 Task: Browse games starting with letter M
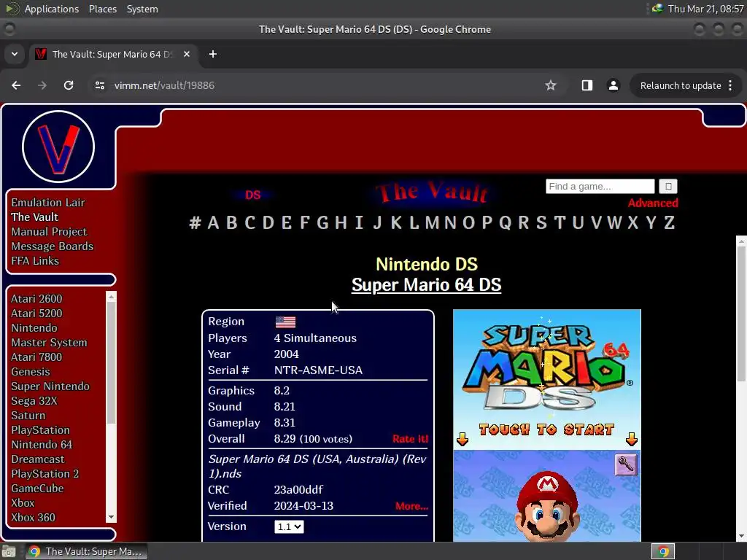click(432, 222)
